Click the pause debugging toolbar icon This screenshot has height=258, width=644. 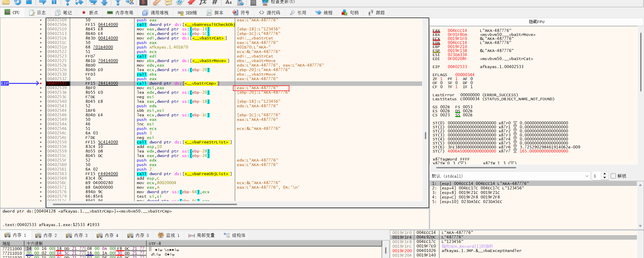click(x=54, y=2)
